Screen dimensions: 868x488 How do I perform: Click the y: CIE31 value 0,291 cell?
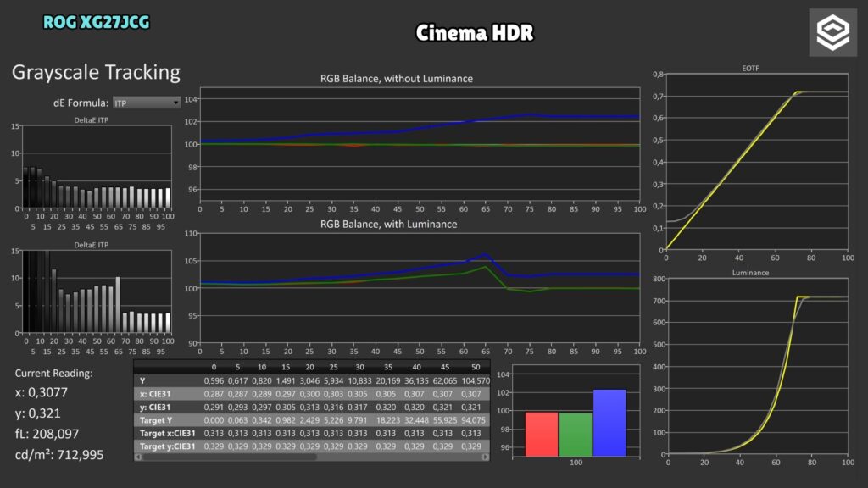[x=214, y=408]
